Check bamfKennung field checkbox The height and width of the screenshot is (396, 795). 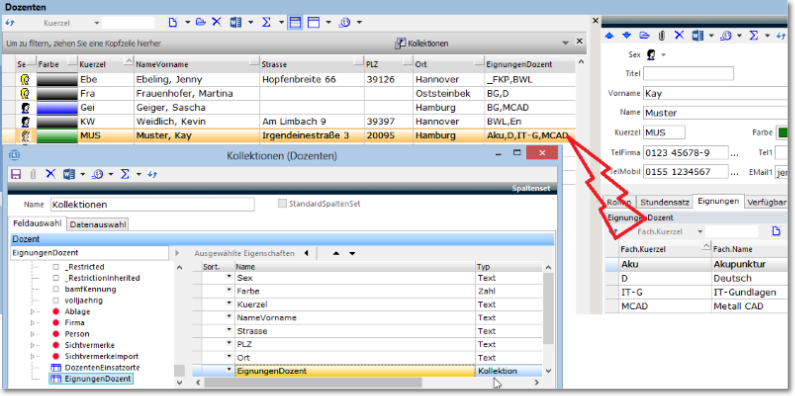[x=56, y=289]
